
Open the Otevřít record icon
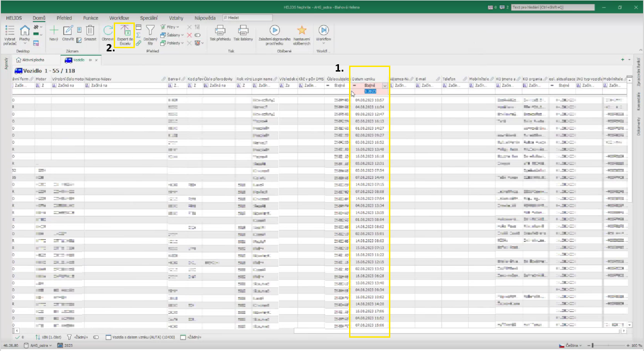pyautogui.click(x=68, y=31)
